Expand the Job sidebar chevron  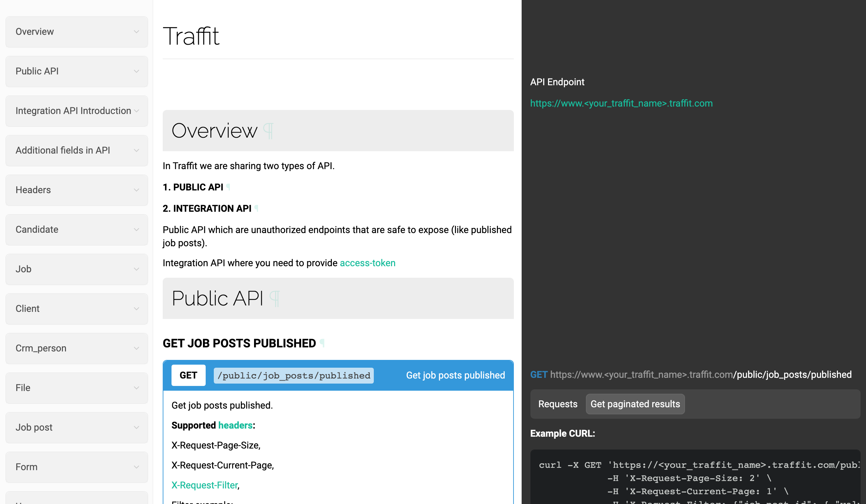(136, 269)
